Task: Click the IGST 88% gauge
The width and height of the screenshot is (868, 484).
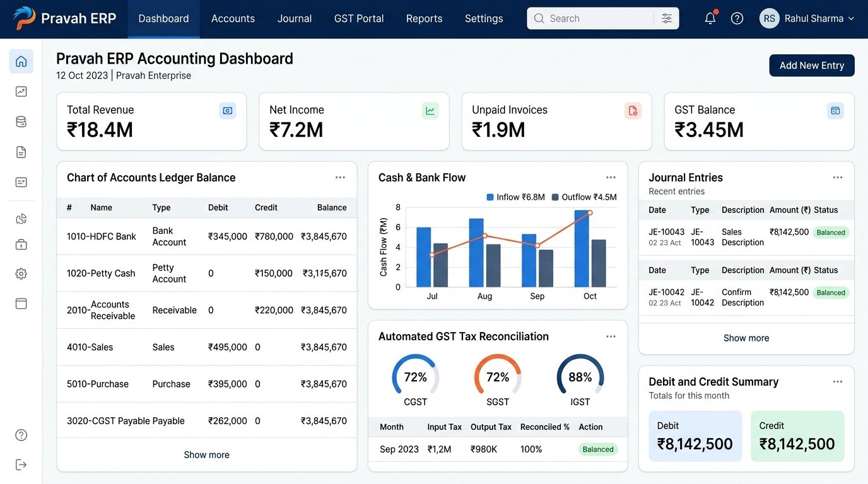Action: point(580,377)
